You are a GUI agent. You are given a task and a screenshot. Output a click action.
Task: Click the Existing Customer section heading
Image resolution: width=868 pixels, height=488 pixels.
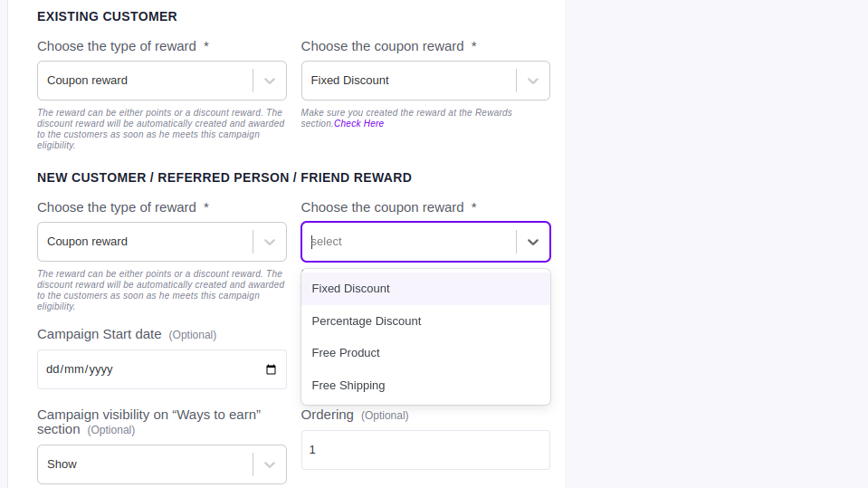(107, 16)
